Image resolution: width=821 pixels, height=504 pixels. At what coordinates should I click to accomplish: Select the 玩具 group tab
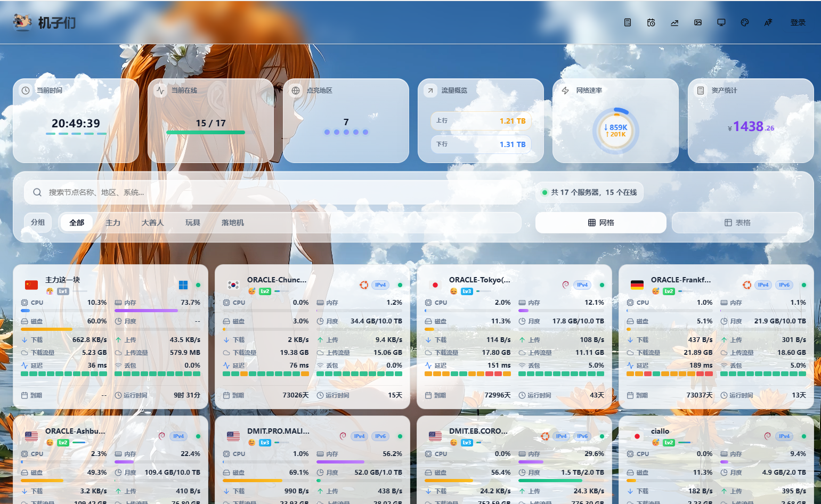click(193, 223)
